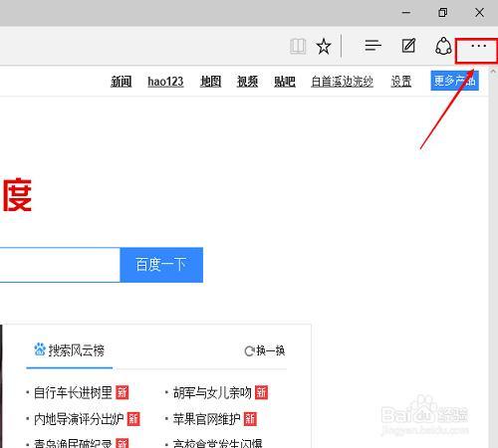Click the 百度一下 search button
The width and height of the screenshot is (498, 448).
[161, 265]
